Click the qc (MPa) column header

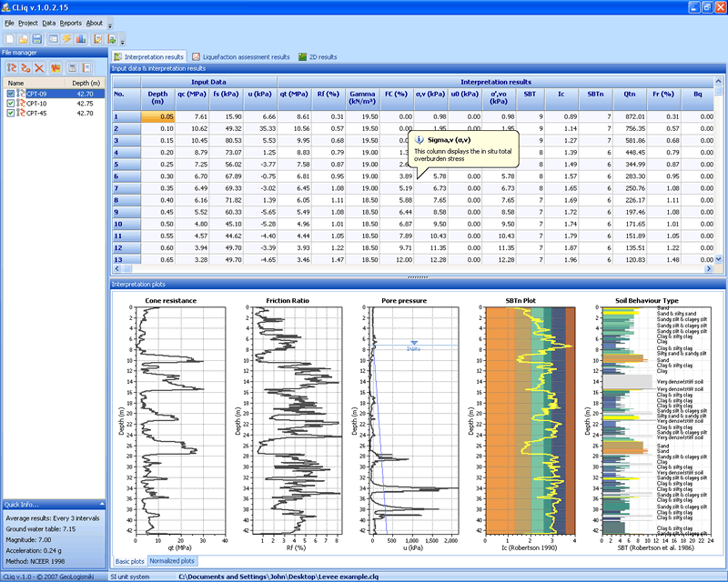192,98
